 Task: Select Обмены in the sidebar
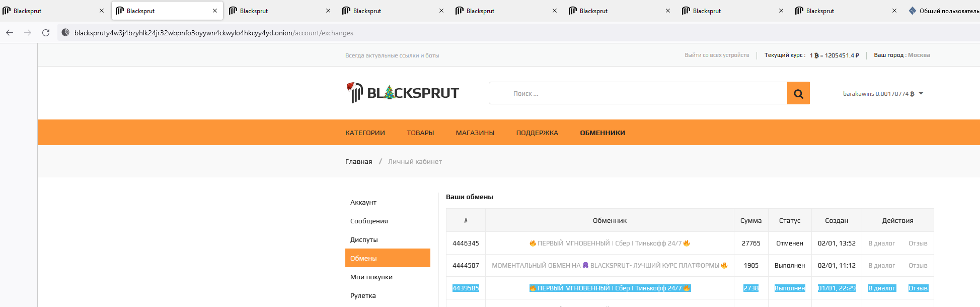(x=388, y=258)
